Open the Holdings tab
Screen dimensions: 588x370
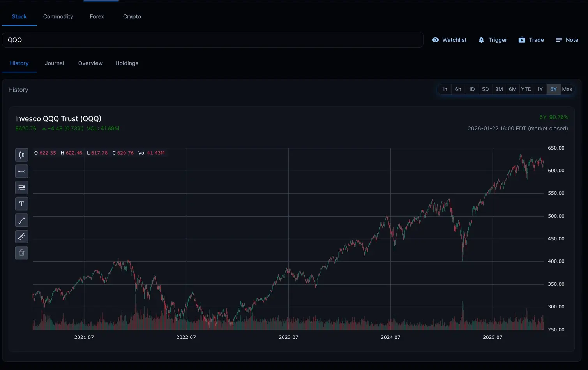point(127,63)
